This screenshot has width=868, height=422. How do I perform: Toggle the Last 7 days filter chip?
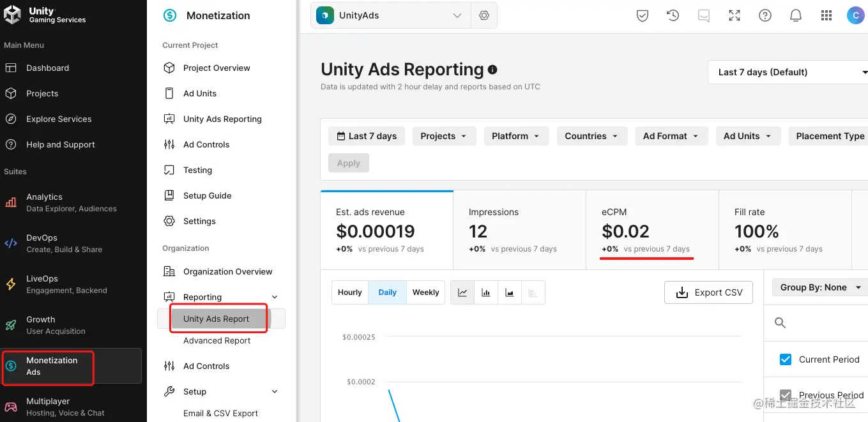tap(366, 135)
